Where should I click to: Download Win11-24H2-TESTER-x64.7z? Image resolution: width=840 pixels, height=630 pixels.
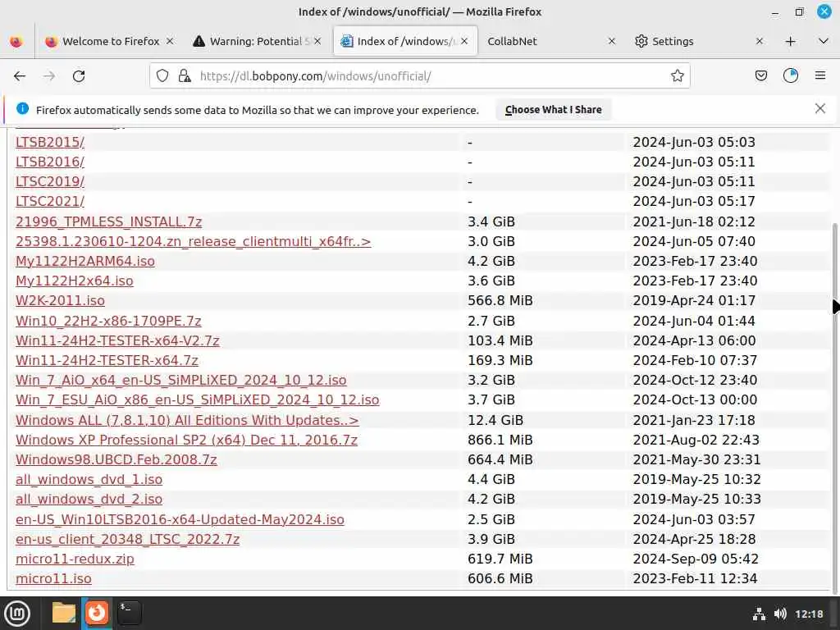(x=107, y=361)
